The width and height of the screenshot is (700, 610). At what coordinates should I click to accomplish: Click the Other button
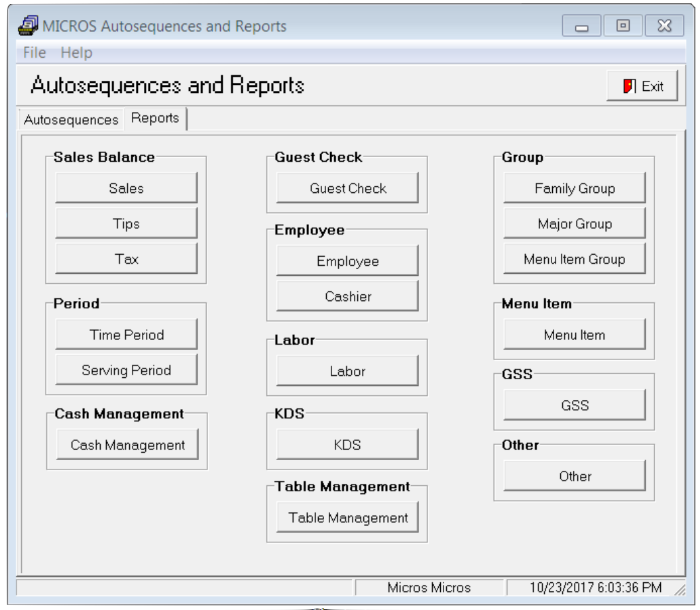(x=575, y=476)
